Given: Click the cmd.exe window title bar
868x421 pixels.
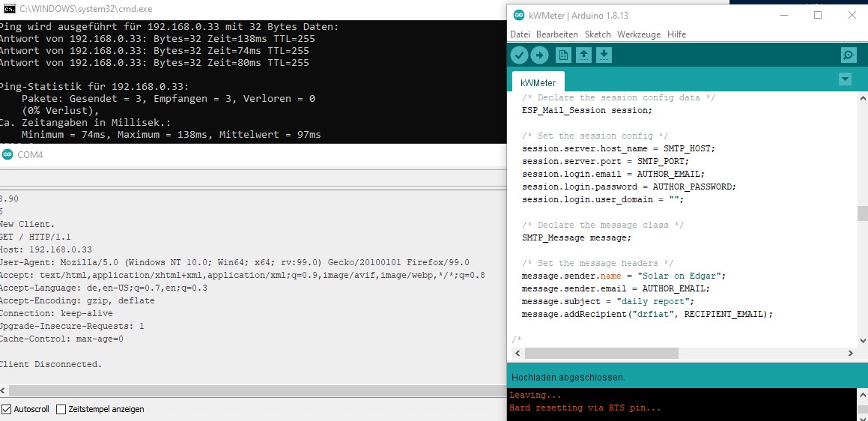Looking at the screenshot, I should (225, 8).
